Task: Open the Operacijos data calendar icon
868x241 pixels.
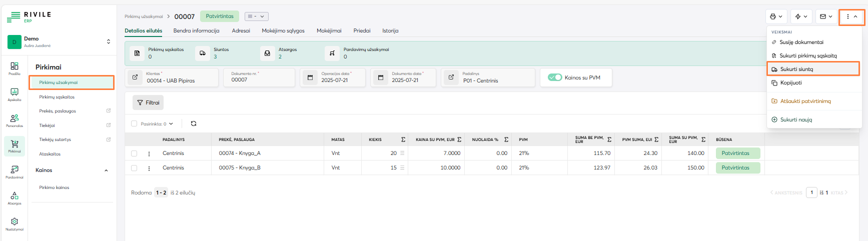Action: click(310, 77)
